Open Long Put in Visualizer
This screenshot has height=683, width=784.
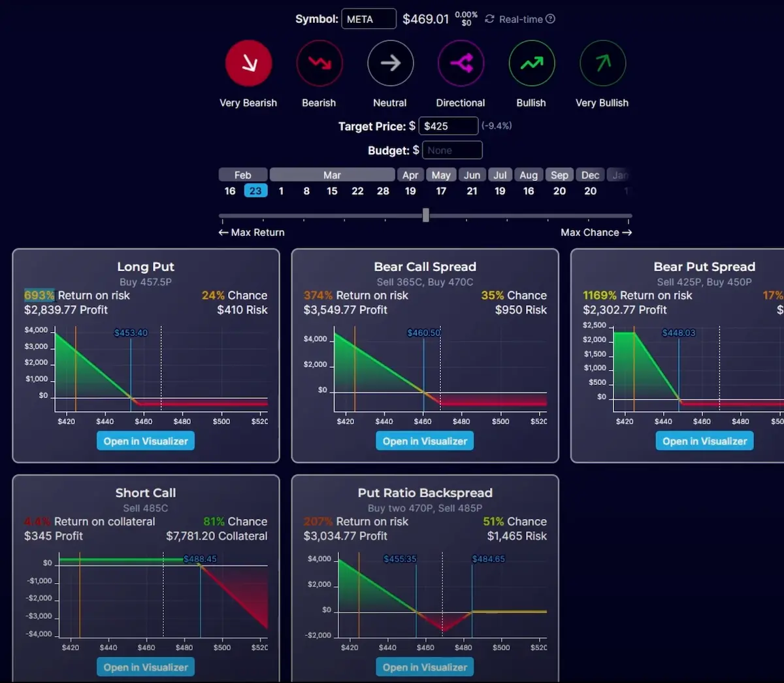pos(146,441)
